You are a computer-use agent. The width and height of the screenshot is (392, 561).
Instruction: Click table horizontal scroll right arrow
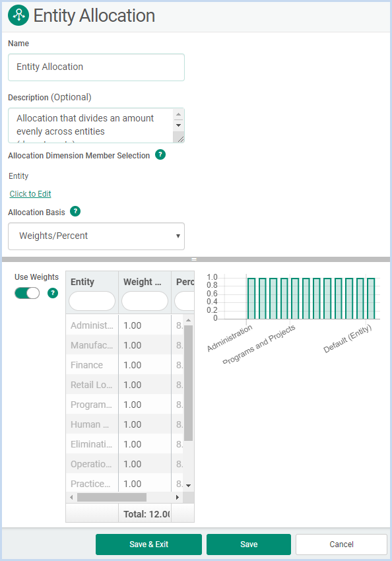pyautogui.click(x=178, y=498)
